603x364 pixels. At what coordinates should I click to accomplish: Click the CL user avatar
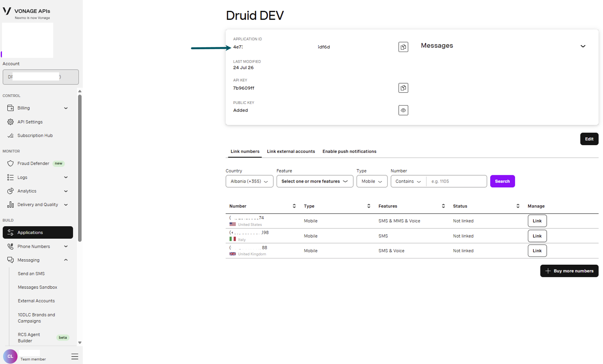10,356
